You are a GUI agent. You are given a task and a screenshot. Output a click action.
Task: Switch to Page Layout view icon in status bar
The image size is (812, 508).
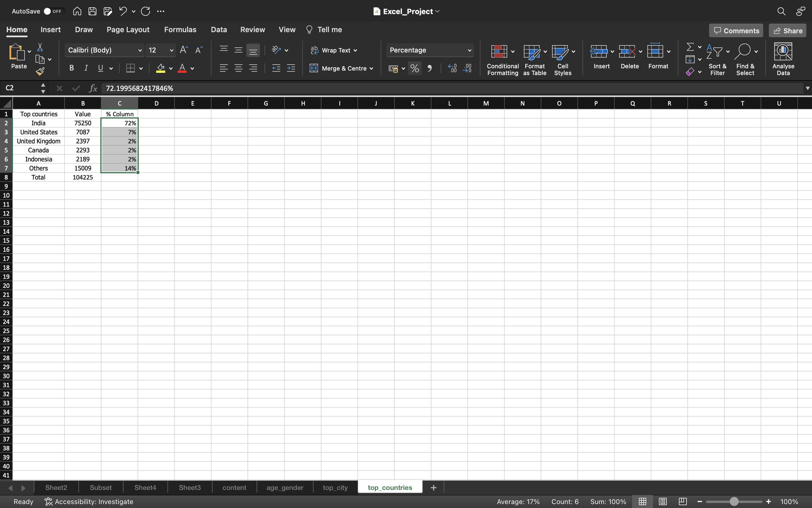pos(663,502)
